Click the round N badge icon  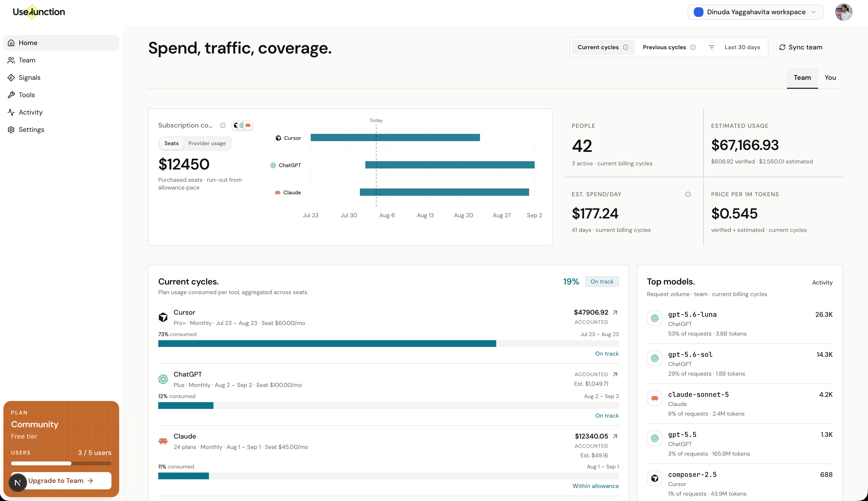[x=18, y=483]
